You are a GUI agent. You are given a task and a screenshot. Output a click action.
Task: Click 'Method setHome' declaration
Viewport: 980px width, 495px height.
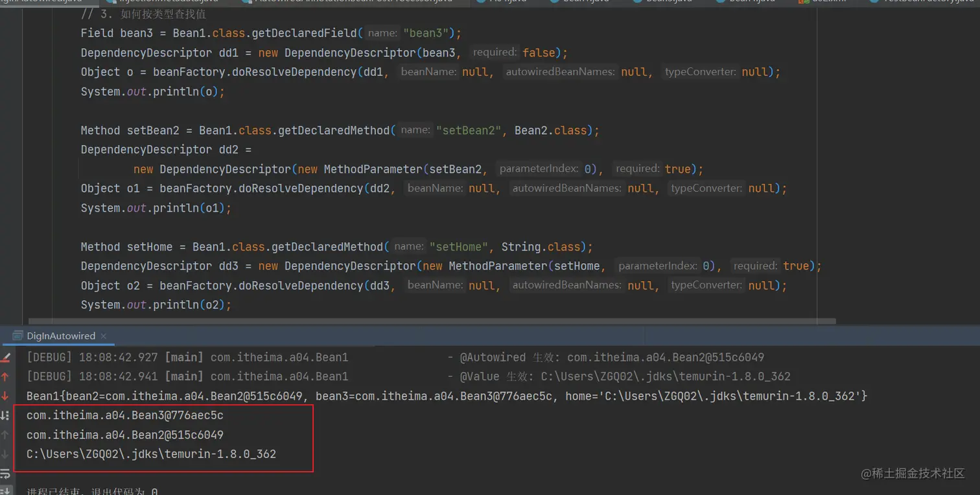pos(126,247)
